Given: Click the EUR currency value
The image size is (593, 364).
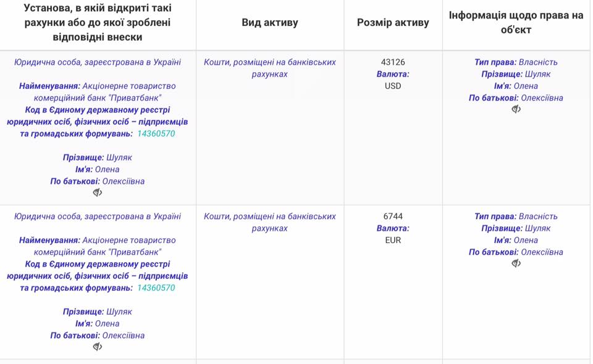Looking at the screenshot, I should click(393, 240).
